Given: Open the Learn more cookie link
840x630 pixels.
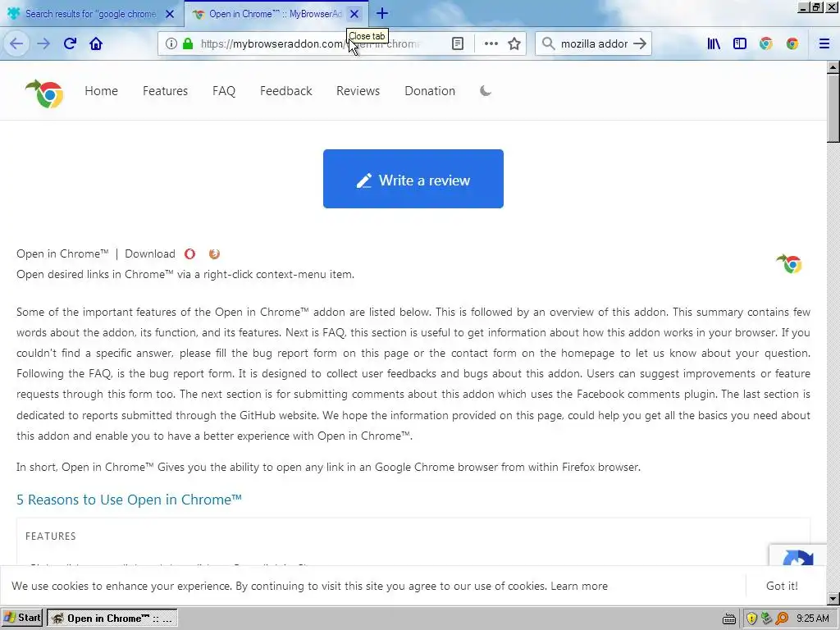Looking at the screenshot, I should (x=579, y=586).
